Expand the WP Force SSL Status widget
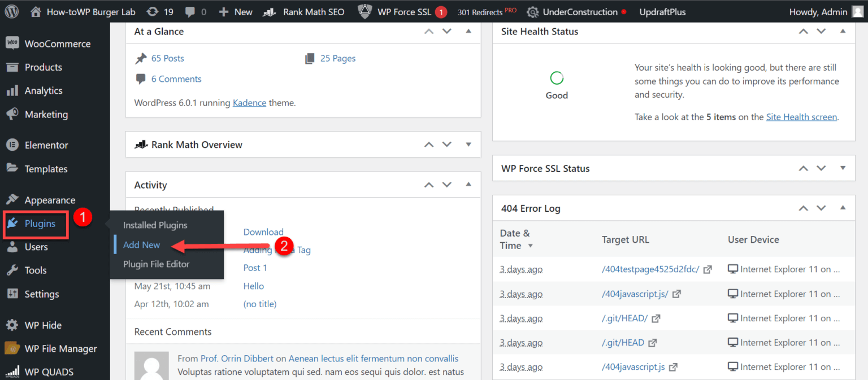This screenshot has width=868, height=380. [842, 168]
